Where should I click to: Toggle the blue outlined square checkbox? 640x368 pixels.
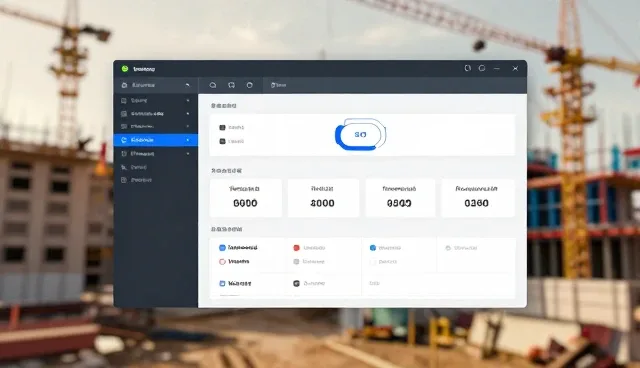pos(222,283)
